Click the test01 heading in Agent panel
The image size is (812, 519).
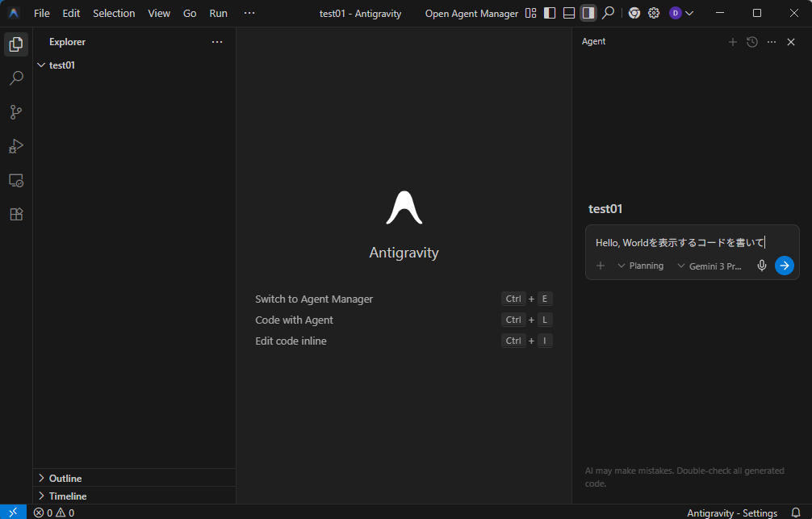click(x=605, y=209)
